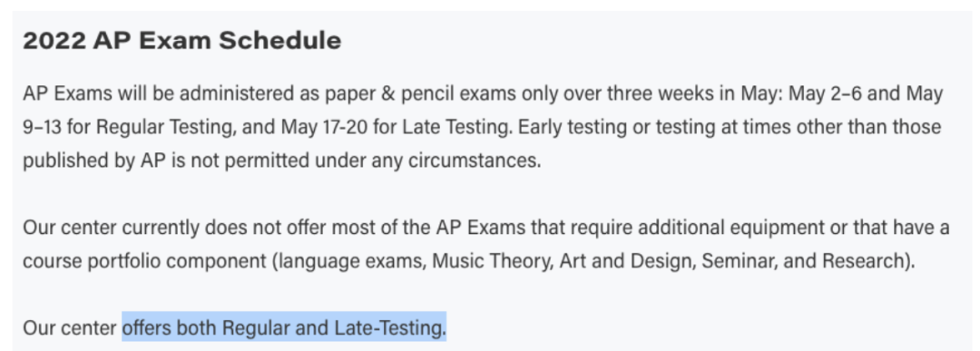Image resolution: width=980 pixels, height=351 pixels.
Task: Click "not permitted under any circumstances"
Action: point(365,161)
